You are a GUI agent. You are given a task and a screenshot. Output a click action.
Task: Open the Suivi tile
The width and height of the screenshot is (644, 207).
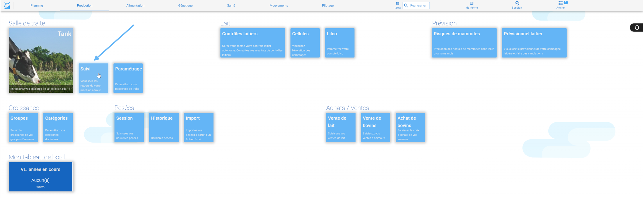93,78
